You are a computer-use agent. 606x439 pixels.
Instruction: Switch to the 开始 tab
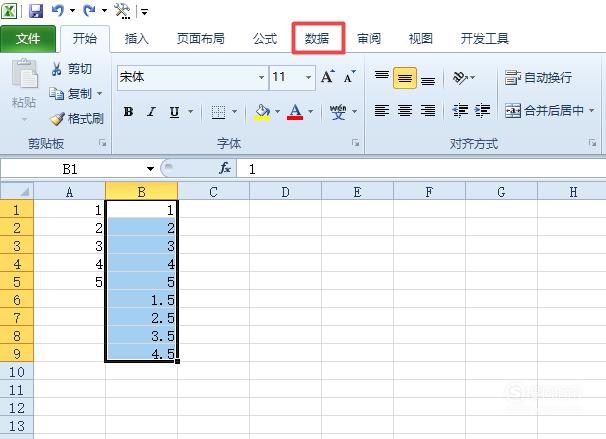85,39
